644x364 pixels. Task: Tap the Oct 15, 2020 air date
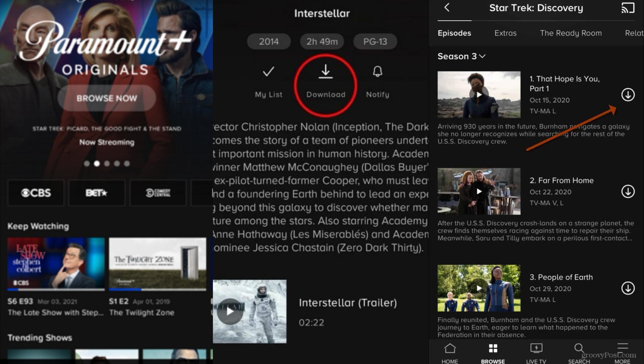coord(549,100)
